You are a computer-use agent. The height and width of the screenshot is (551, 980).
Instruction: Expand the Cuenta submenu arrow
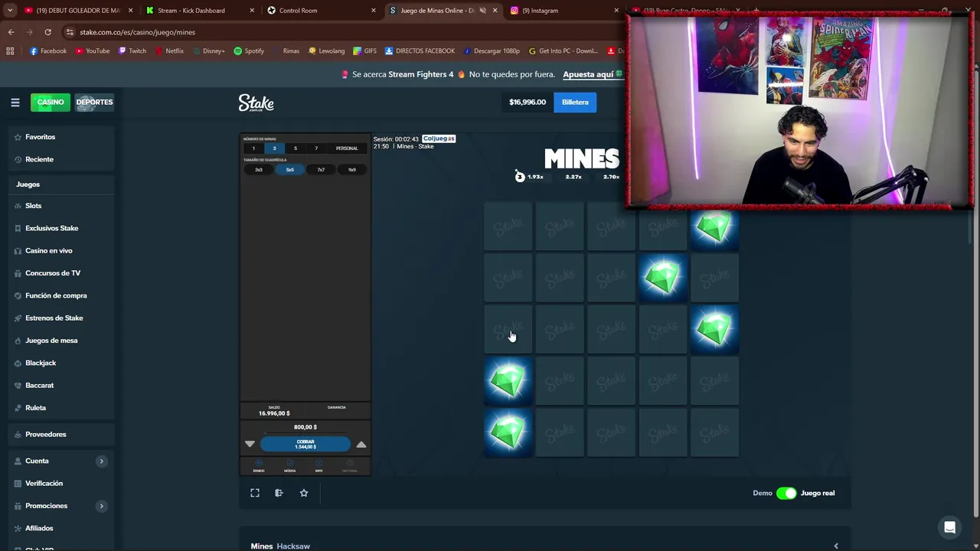(x=101, y=461)
